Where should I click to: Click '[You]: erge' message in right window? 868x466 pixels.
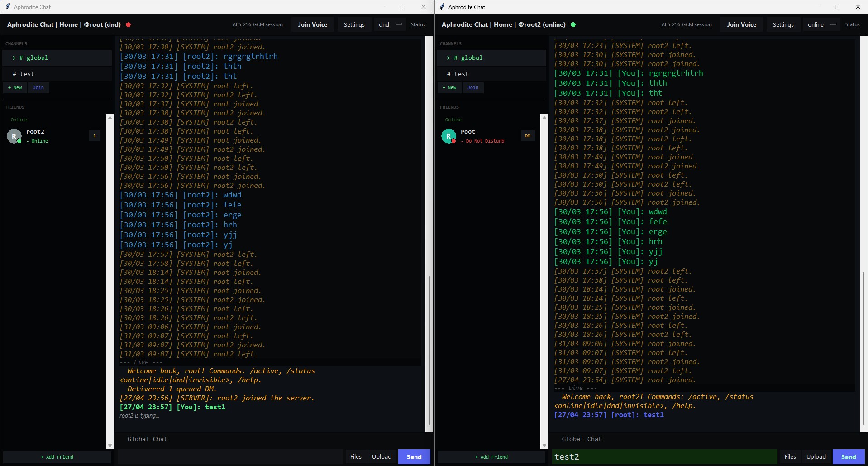[610, 231]
